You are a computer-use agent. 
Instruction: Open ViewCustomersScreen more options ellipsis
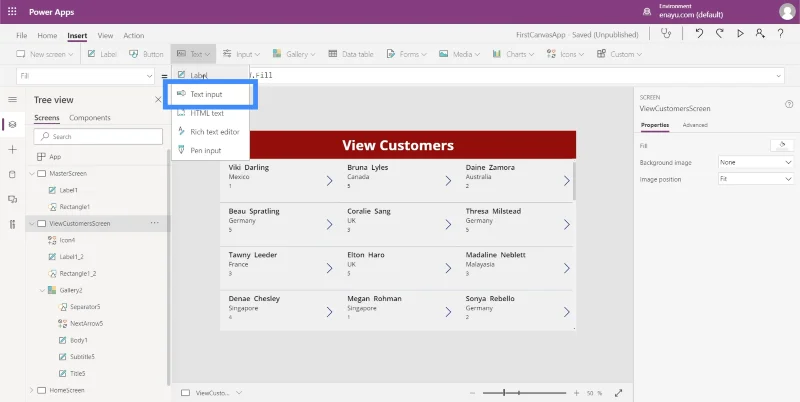tap(155, 223)
